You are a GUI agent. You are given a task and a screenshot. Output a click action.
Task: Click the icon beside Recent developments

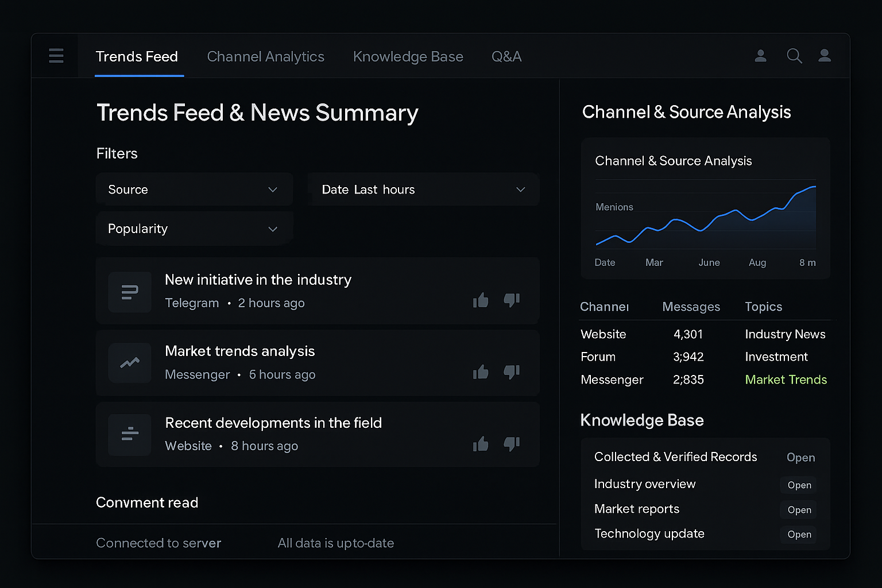(x=130, y=435)
